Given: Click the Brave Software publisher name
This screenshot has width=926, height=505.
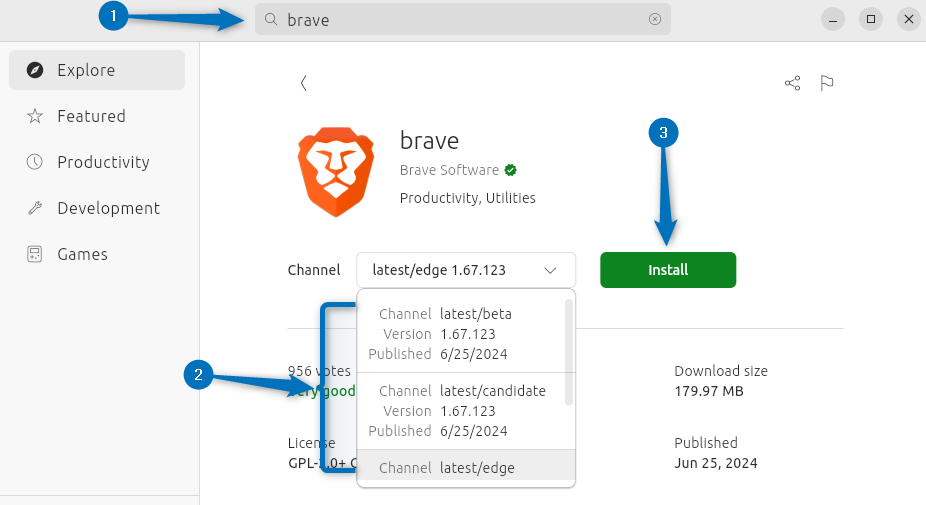Looking at the screenshot, I should (449, 170).
